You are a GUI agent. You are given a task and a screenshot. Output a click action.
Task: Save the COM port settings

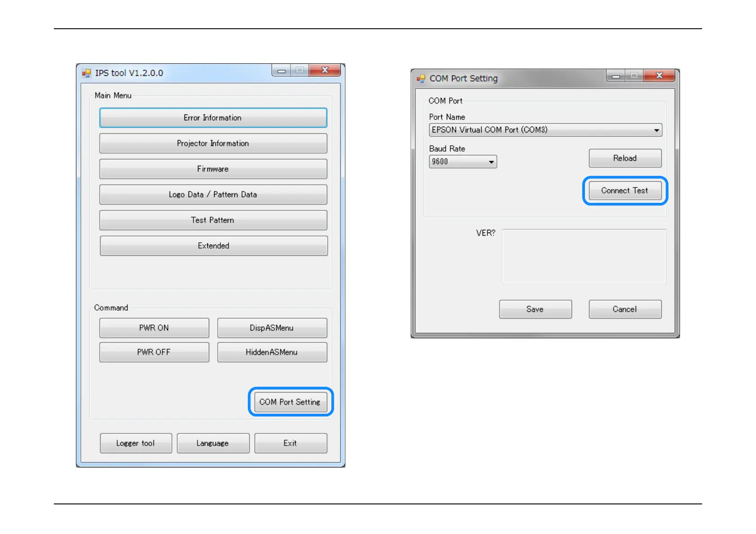(x=535, y=309)
